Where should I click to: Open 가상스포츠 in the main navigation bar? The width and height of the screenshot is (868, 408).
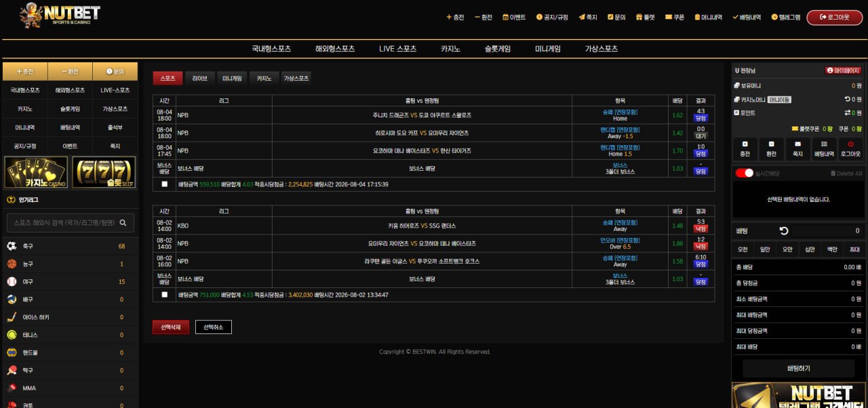[x=601, y=49]
